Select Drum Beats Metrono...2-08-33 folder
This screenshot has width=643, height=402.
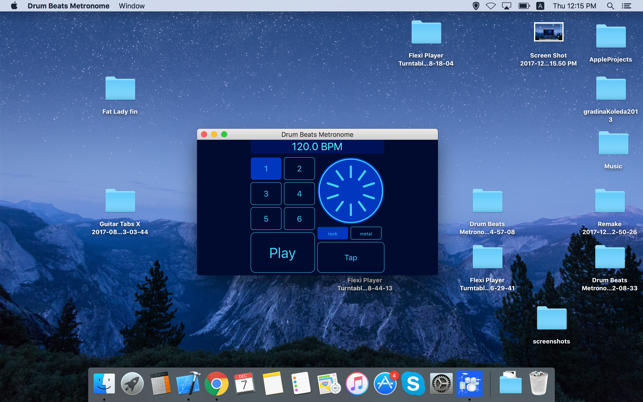point(610,257)
